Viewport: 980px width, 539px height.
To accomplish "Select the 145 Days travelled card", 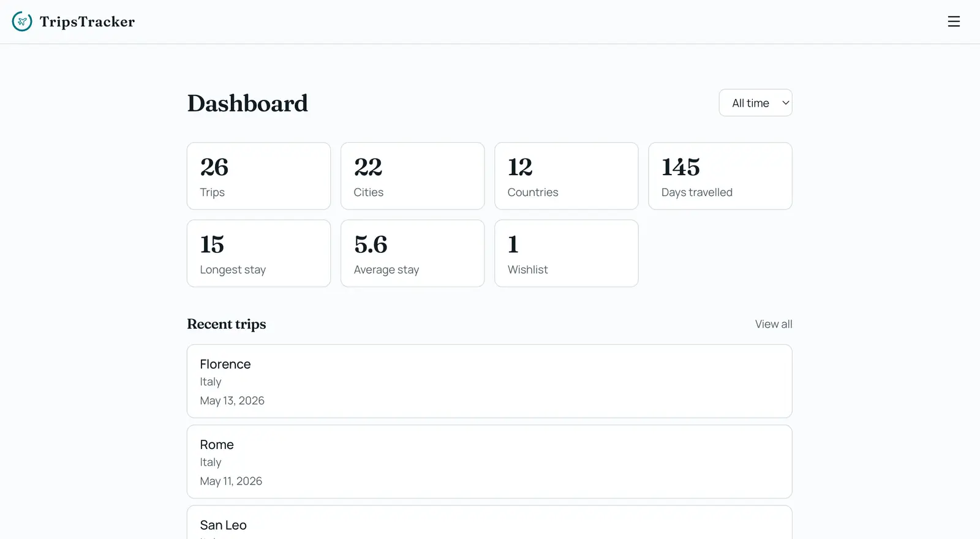I will (720, 176).
